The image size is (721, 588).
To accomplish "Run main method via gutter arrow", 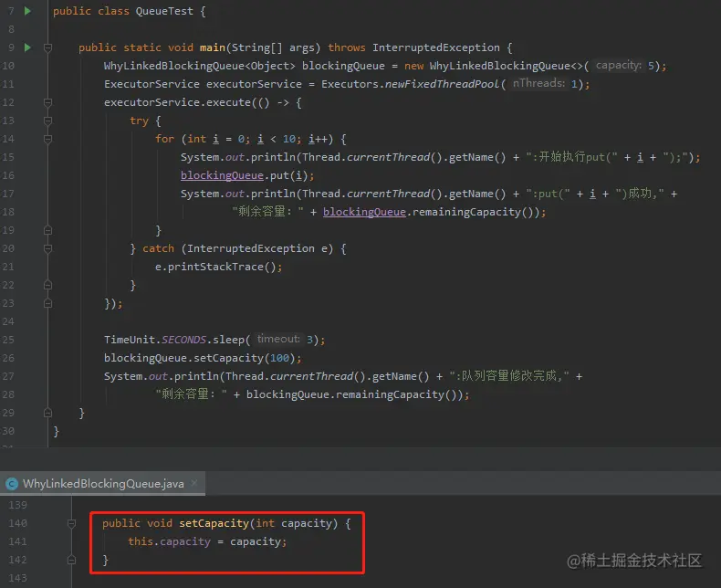I will (27, 47).
